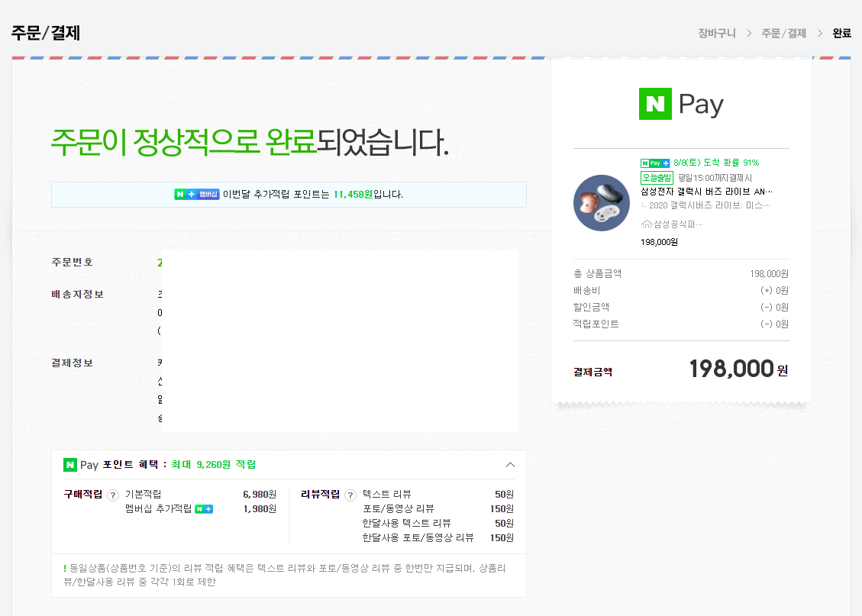
Task: Click the 평일15:00까지 결제시 text
Action: [715, 178]
